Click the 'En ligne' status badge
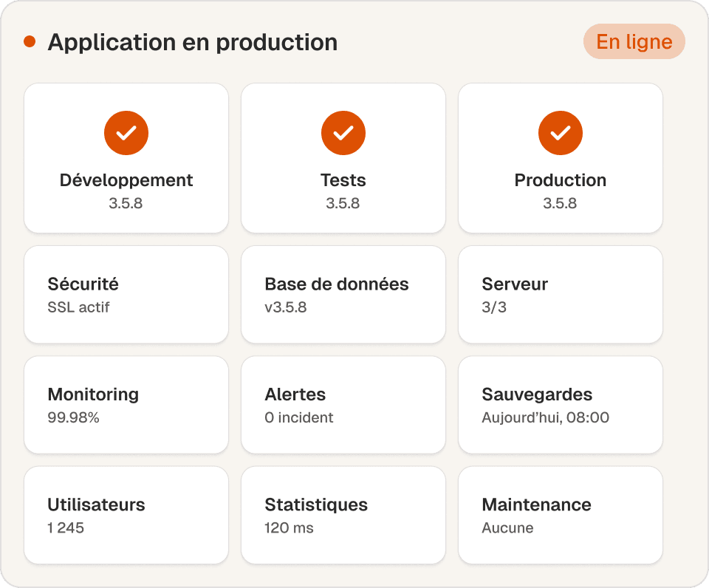This screenshot has width=709, height=588. tap(634, 41)
